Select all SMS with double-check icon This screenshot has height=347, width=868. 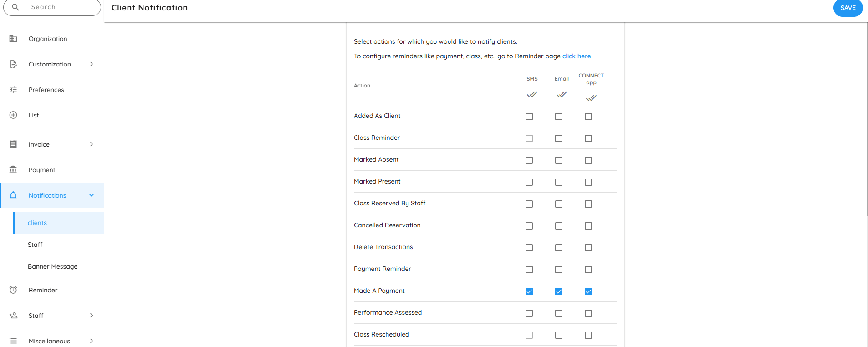532,95
